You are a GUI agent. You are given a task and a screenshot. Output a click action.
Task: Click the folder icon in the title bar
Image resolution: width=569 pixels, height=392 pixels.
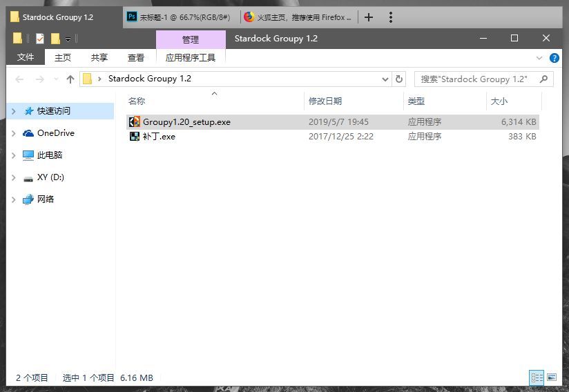[x=17, y=38]
